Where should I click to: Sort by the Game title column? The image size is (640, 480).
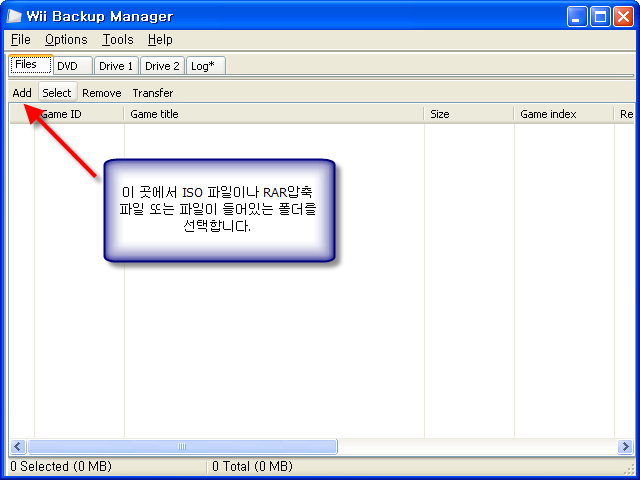click(274, 114)
